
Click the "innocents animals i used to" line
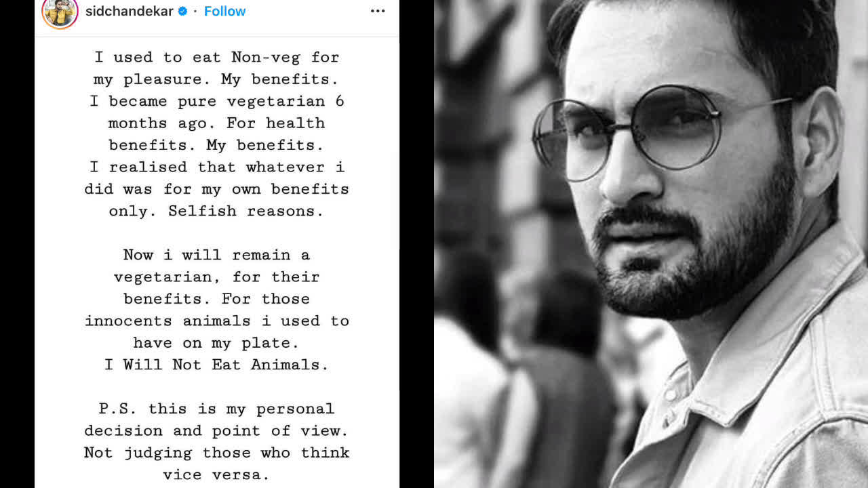tap(216, 321)
